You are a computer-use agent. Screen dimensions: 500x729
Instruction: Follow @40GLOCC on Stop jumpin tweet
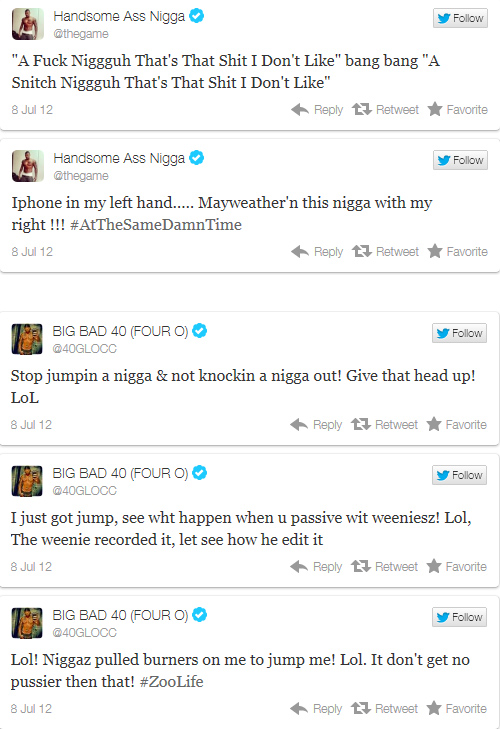tap(459, 333)
